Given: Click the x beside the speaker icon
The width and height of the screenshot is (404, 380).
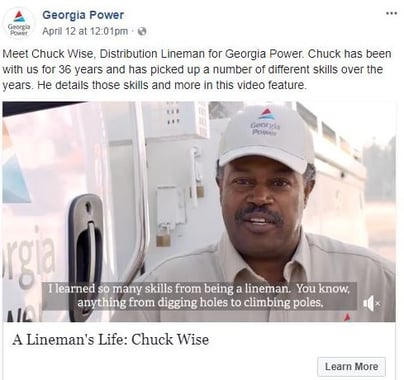Looking at the screenshot, I should click(x=377, y=303).
